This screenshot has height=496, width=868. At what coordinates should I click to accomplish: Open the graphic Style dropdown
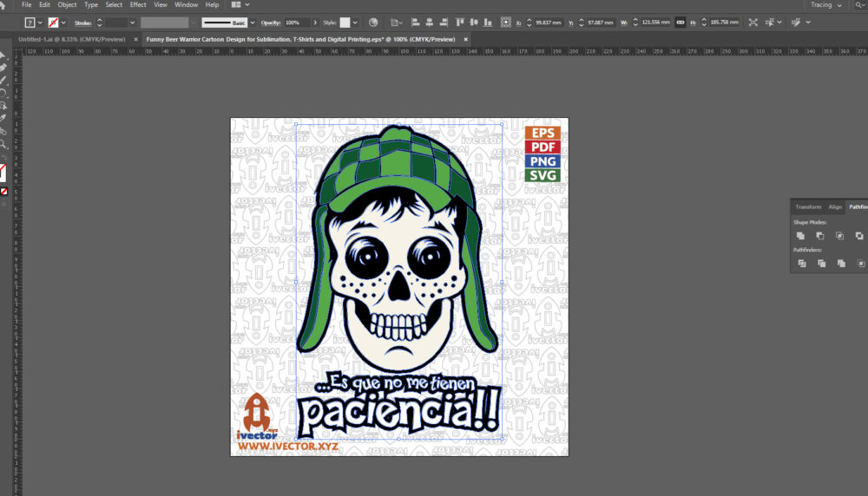point(355,23)
